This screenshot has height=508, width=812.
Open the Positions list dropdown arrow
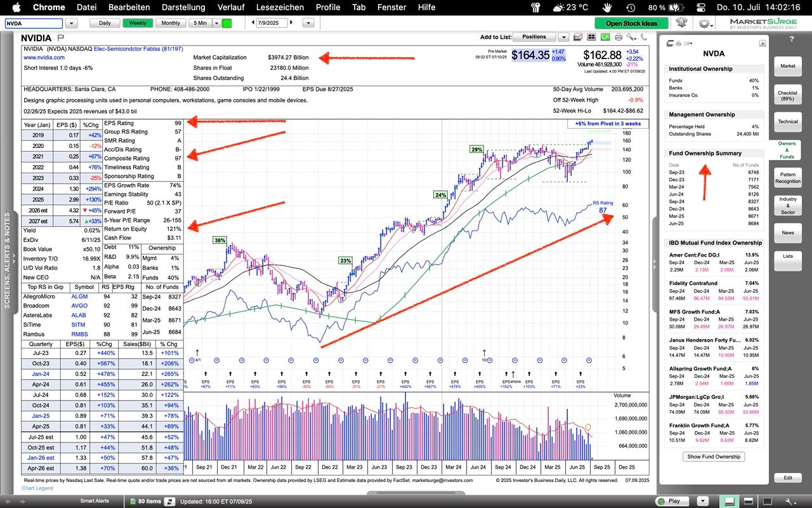pos(561,37)
